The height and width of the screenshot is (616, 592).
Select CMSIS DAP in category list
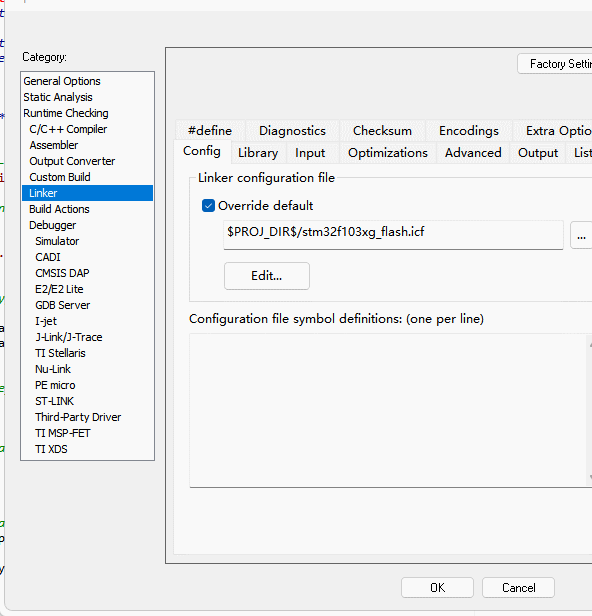coord(87,273)
